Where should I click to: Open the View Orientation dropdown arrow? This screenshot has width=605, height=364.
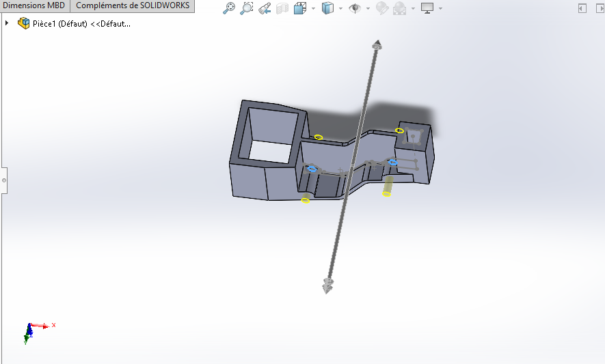tap(313, 9)
